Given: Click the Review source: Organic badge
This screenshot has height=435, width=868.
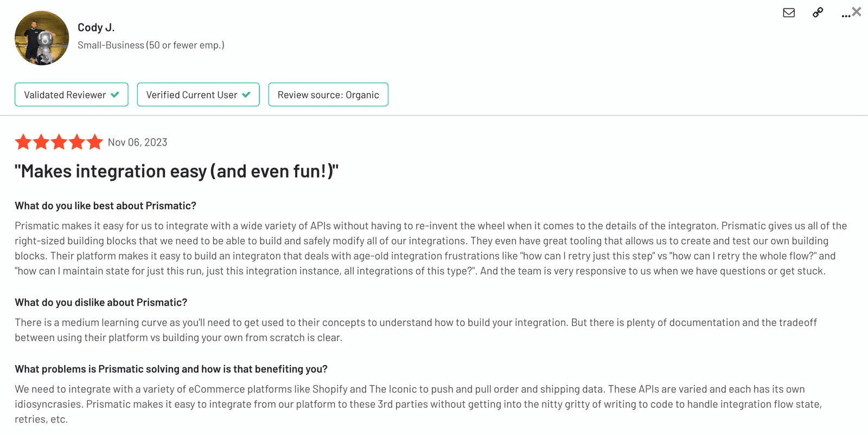Looking at the screenshot, I should (328, 94).
